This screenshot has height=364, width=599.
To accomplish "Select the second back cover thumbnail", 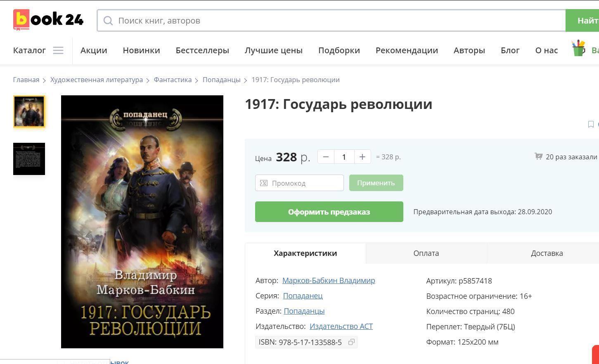I will coord(29,159).
